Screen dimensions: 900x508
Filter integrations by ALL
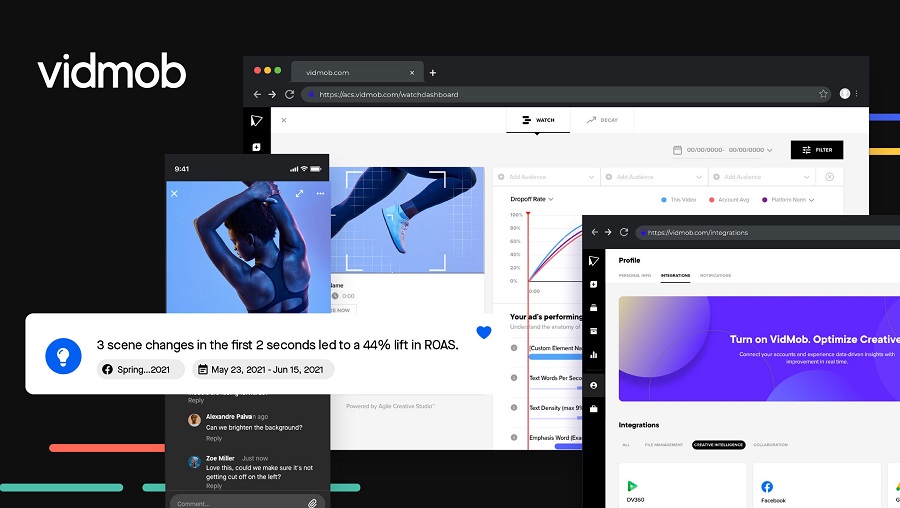(626, 445)
